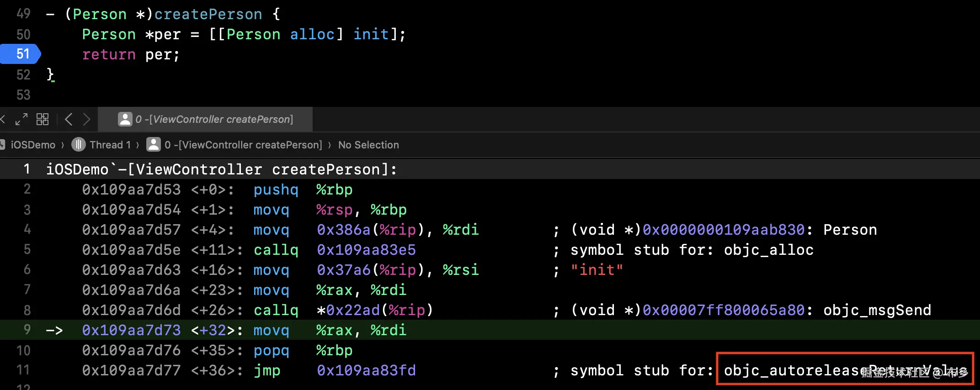Click the stack frame icon in the breadcrumb bar
The image size is (980, 390).
(x=154, y=145)
